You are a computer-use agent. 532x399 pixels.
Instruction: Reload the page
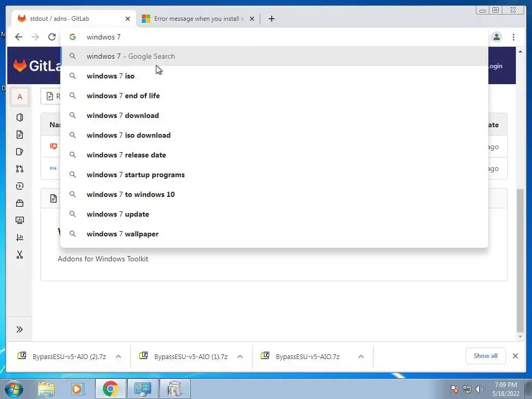tap(52, 37)
